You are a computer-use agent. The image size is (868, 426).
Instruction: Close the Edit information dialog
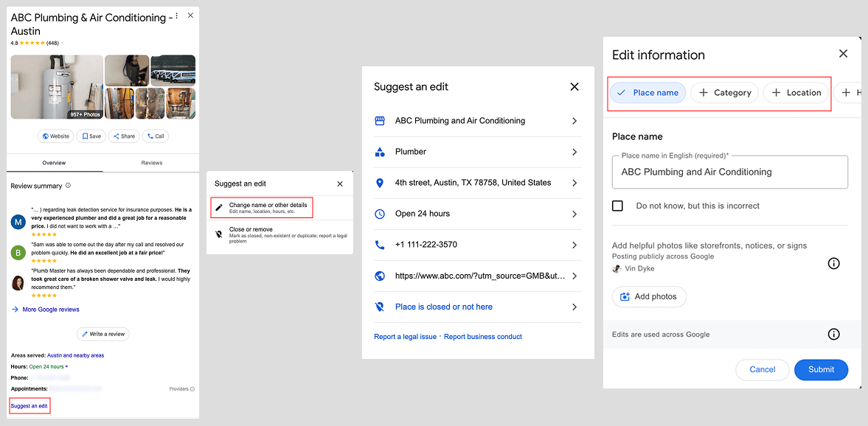[x=843, y=54]
